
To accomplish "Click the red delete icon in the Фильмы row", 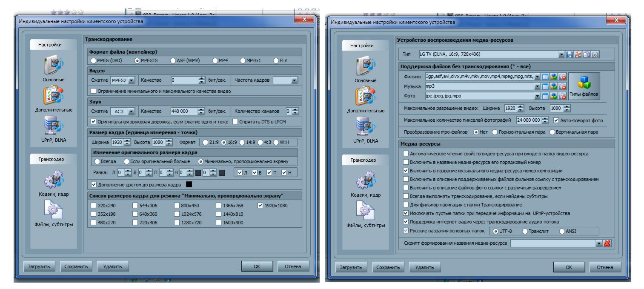I will coord(563,77).
